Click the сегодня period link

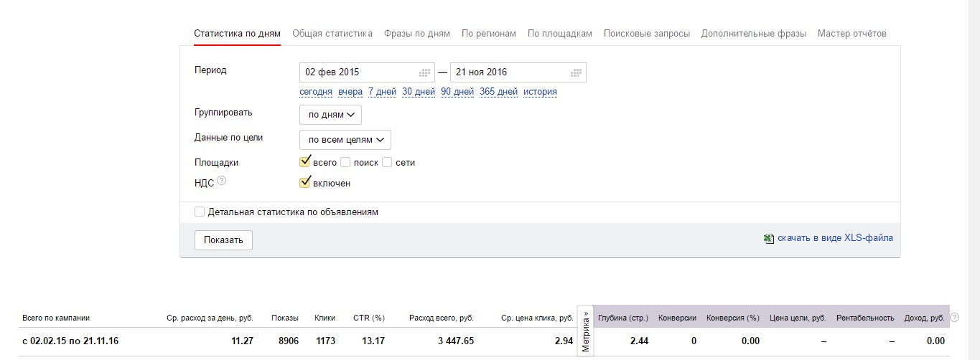click(316, 92)
